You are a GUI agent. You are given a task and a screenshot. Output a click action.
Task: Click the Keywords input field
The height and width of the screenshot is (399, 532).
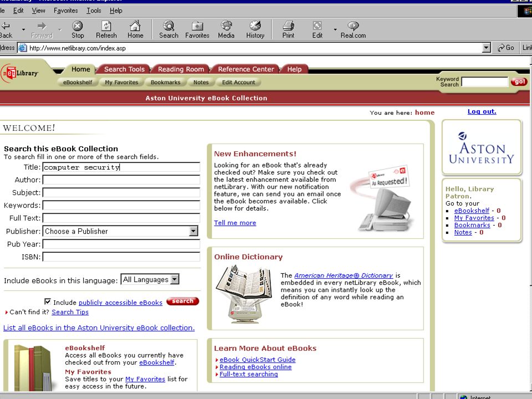pyautogui.click(x=121, y=205)
